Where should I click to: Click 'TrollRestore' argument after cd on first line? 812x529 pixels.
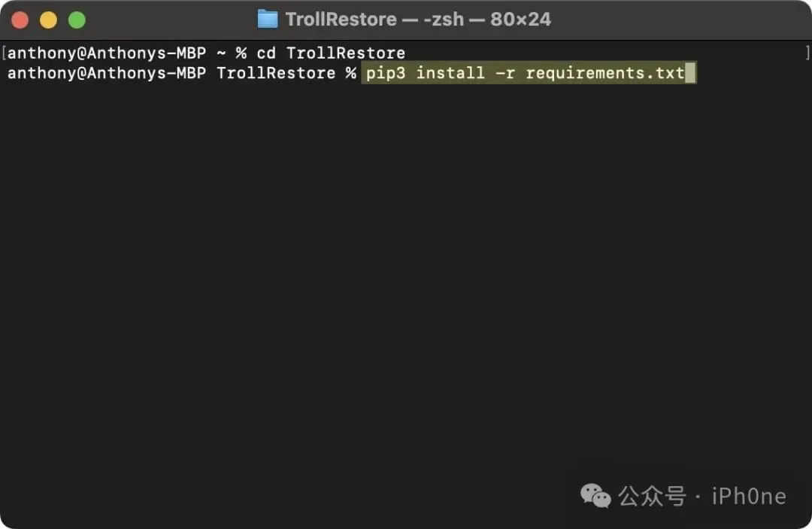[x=346, y=53]
